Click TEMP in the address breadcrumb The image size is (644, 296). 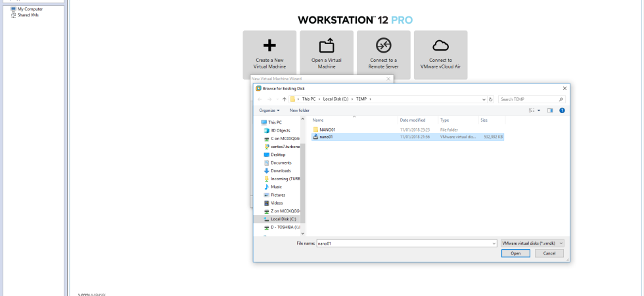pos(361,99)
